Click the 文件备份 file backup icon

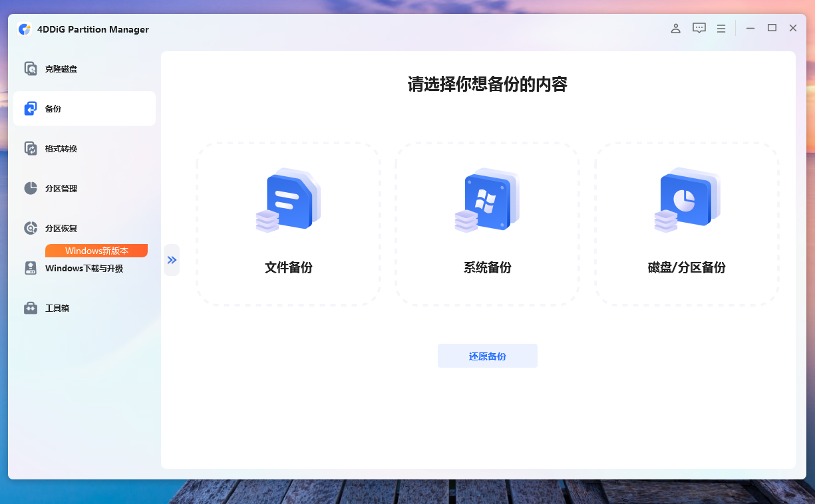[x=287, y=201]
